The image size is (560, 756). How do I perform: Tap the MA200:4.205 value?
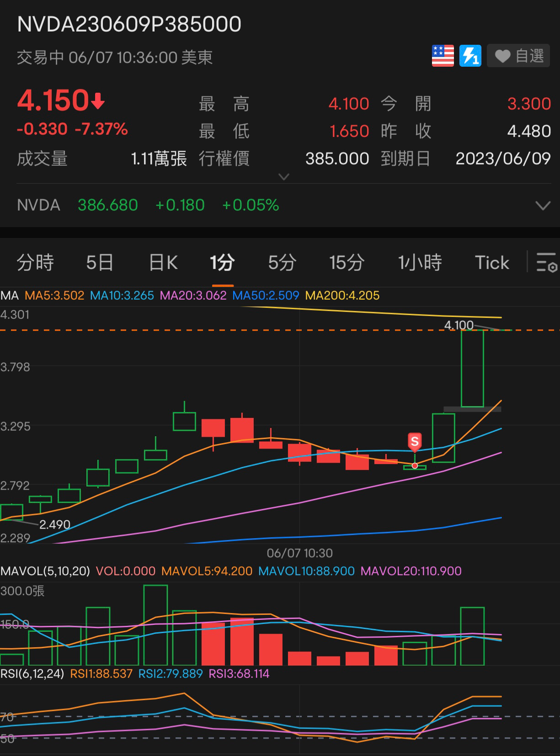pos(342,296)
